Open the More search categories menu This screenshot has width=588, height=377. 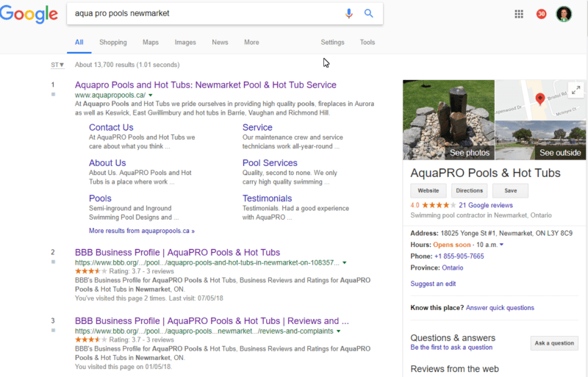point(251,43)
